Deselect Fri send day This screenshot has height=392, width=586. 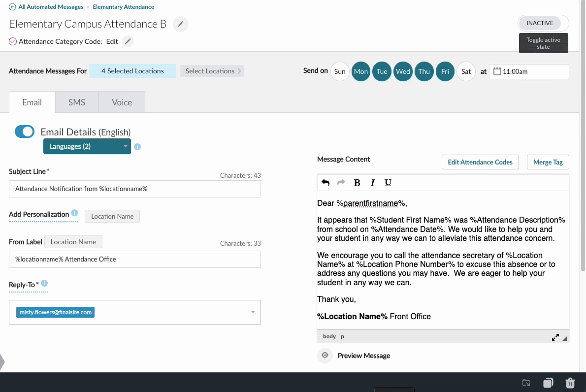(445, 71)
